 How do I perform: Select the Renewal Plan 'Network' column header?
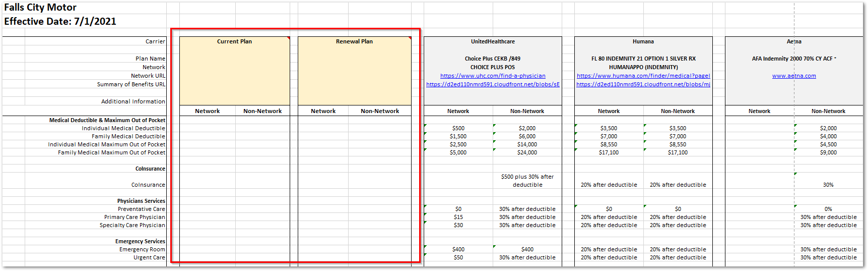[323, 111]
